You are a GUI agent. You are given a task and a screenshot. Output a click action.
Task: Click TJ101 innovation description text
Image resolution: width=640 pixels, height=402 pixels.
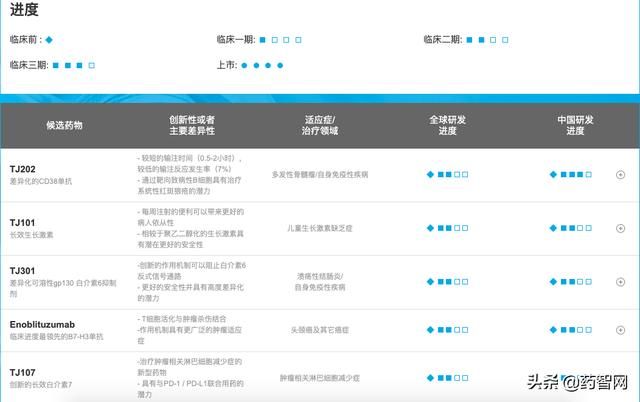[x=190, y=228]
